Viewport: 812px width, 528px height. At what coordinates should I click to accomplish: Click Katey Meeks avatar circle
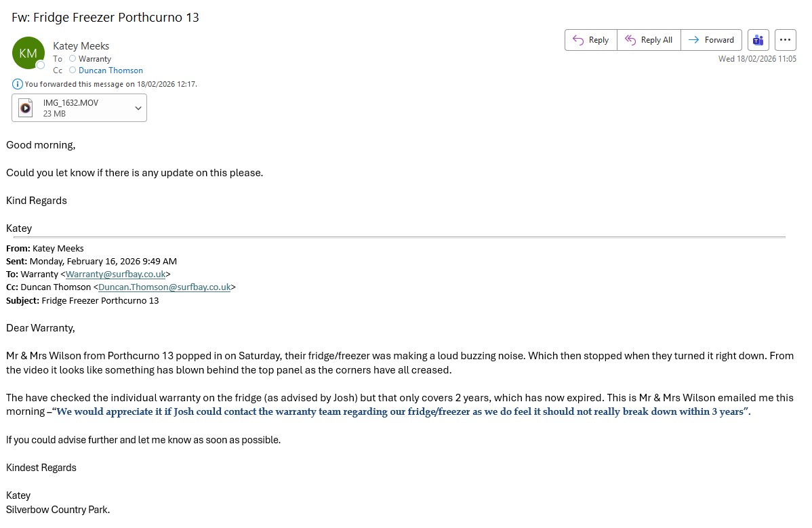click(28, 53)
